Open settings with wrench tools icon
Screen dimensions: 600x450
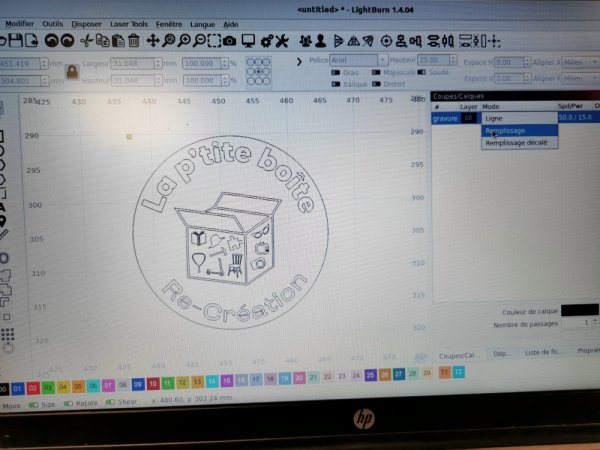tap(284, 40)
